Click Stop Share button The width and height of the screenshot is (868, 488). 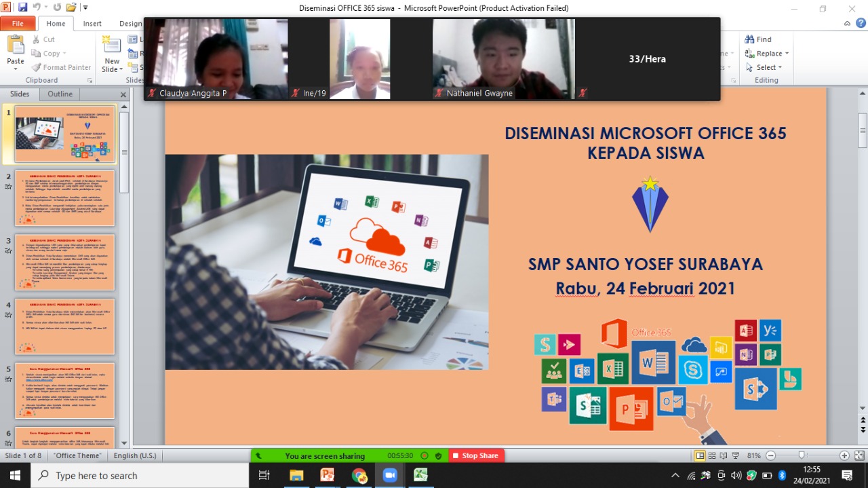click(475, 456)
